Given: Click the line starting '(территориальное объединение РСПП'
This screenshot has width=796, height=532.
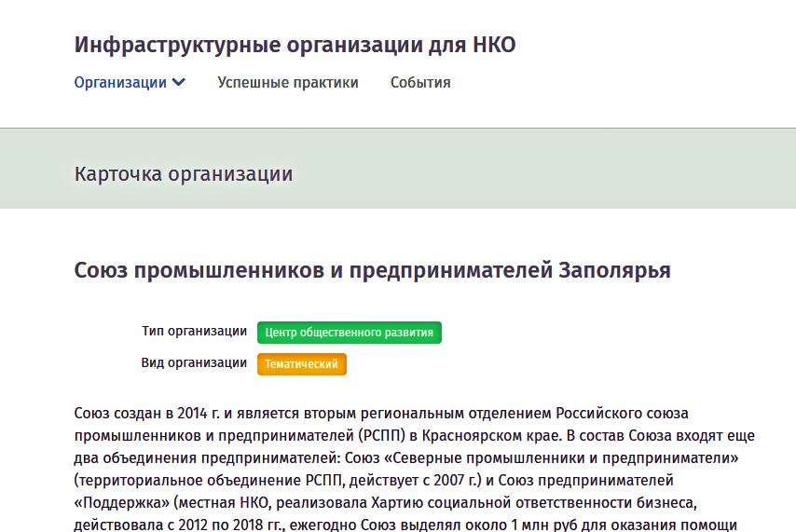Looking at the screenshot, I should [x=374, y=480].
